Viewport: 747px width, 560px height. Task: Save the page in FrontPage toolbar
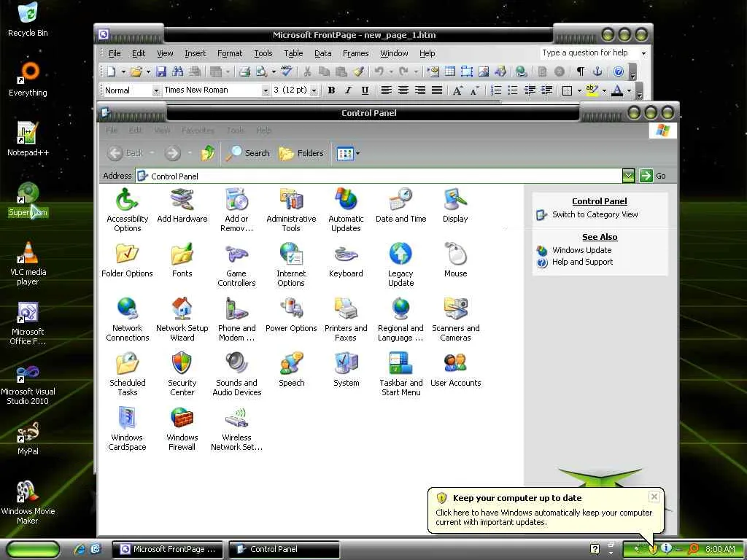tap(161, 71)
